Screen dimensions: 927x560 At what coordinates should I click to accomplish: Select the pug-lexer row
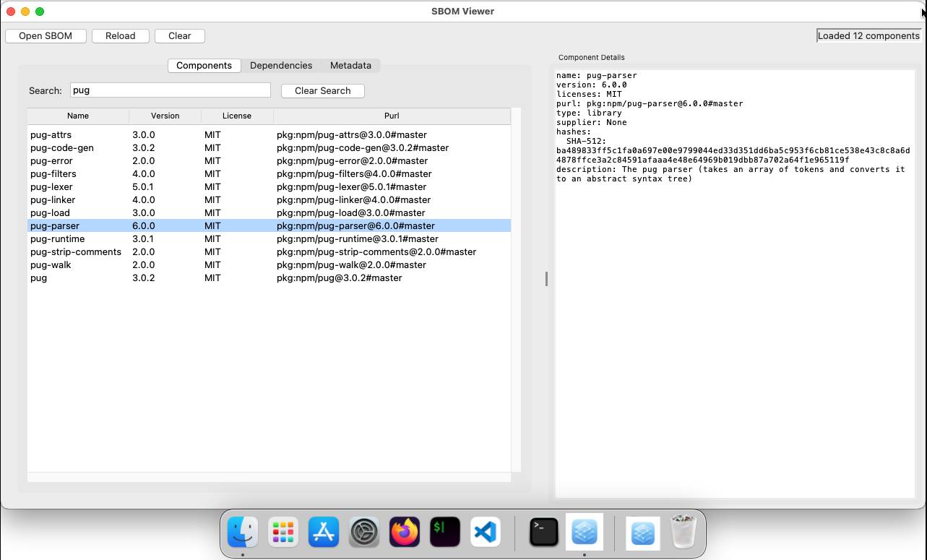(x=269, y=187)
